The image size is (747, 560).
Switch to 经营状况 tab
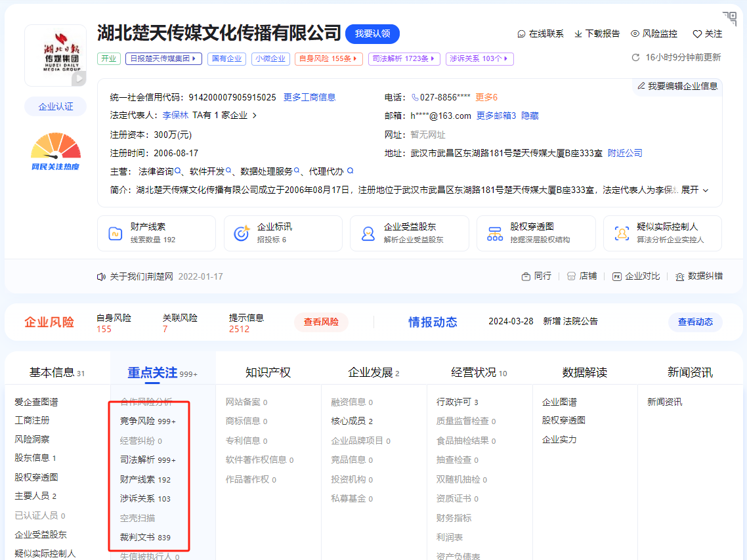pyautogui.click(x=479, y=372)
